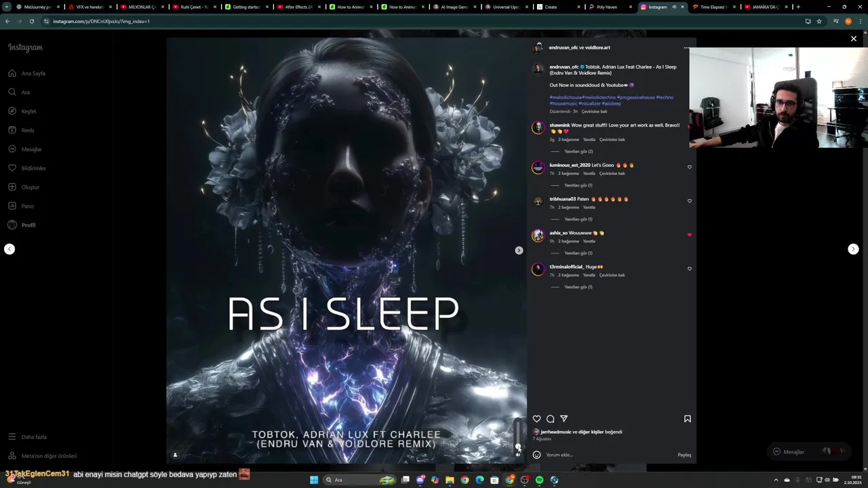Screen dimensions: 868x488
Task: Switch to the Universal Upscaler tab
Action: click(x=505, y=7)
